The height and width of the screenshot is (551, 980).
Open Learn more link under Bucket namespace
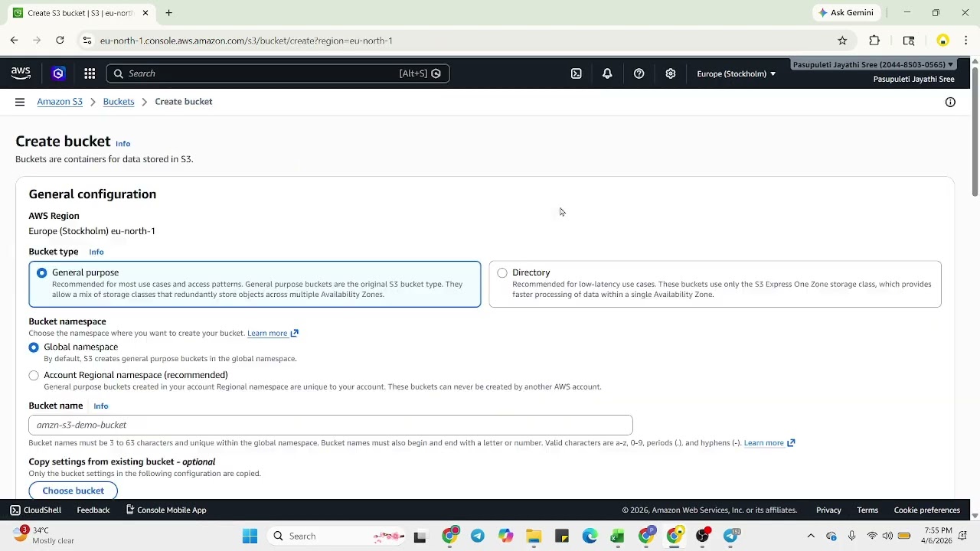click(273, 333)
